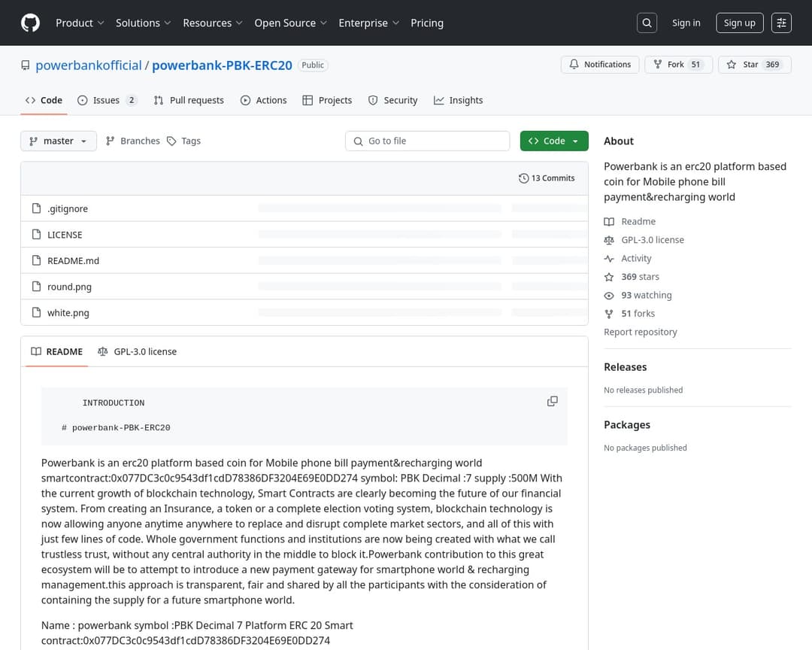812x650 pixels.
Task: Fork the repository using Fork button
Action: tap(678, 64)
